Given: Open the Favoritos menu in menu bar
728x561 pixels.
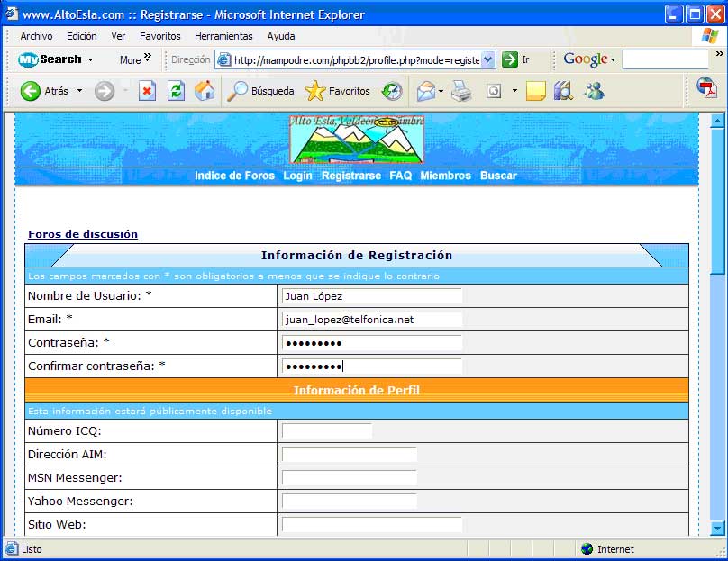Looking at the screenshot, I should click(159, 36).
